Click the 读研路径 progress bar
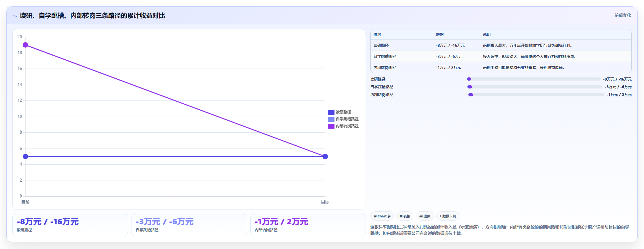 [533, 79]
